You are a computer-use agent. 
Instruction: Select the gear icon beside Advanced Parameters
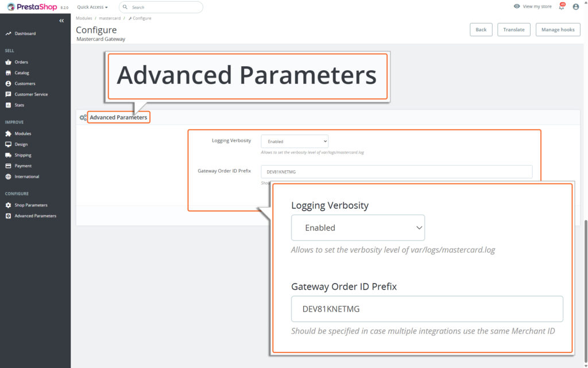tap(82, 117)
